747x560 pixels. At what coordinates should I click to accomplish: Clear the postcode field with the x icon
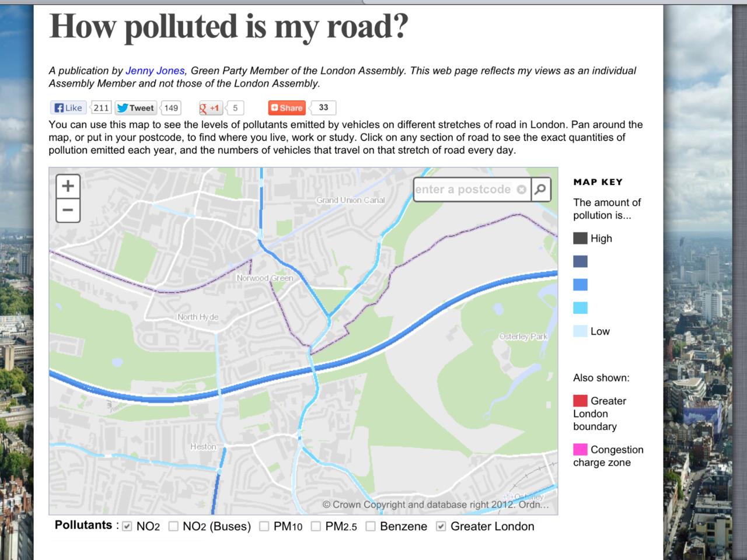pos(521,190)
